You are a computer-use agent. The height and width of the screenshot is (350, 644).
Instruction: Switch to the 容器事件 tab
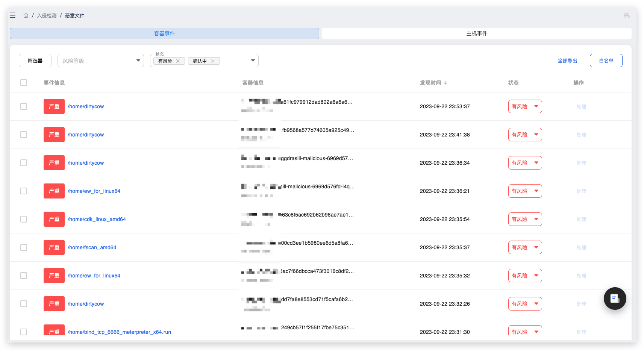click(x=164, y=33)
